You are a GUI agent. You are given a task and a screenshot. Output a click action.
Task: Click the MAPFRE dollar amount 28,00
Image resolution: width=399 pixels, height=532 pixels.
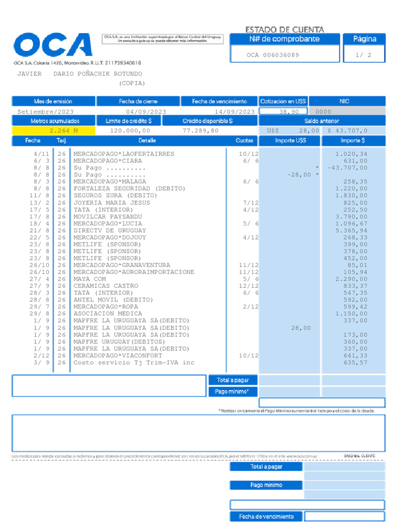(x=301, y=328)
